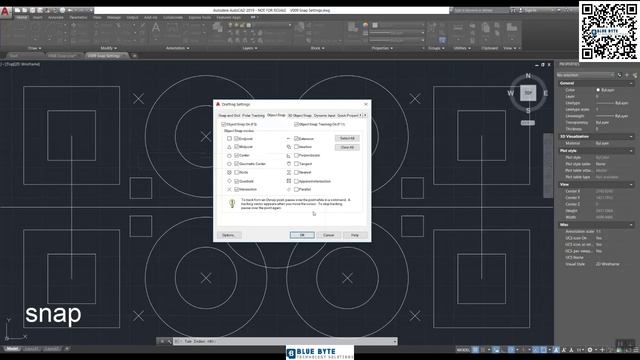The image size is (640, 360).
Task: Open Layer Properties manager icon
Action: (x=218, y=27)
